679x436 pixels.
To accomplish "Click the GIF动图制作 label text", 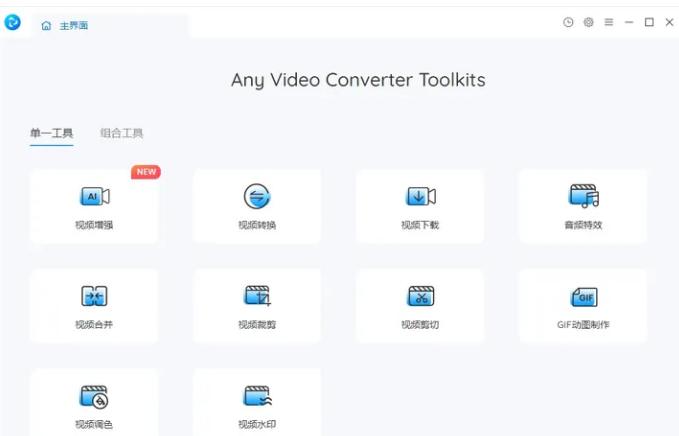I will point(583,325).
